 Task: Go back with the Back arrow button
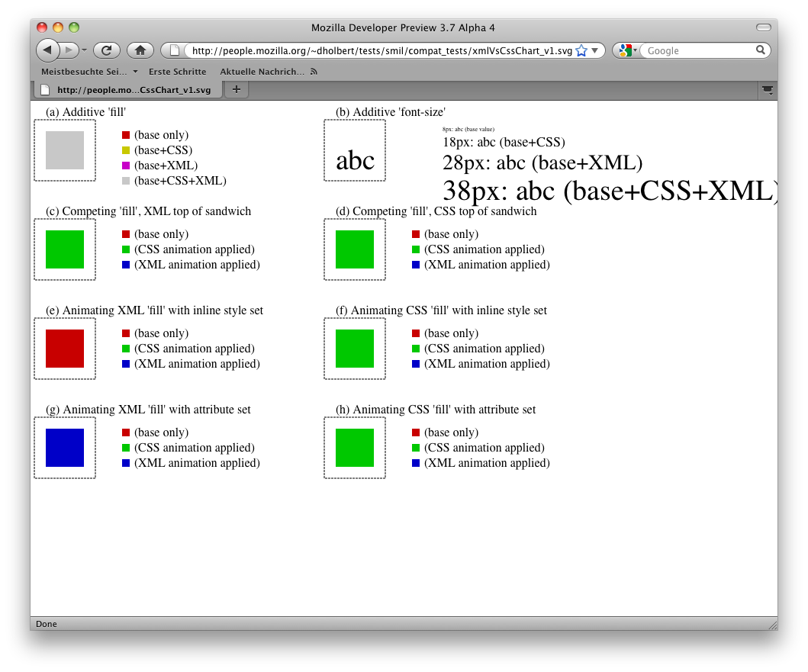(x=47, y=50)
